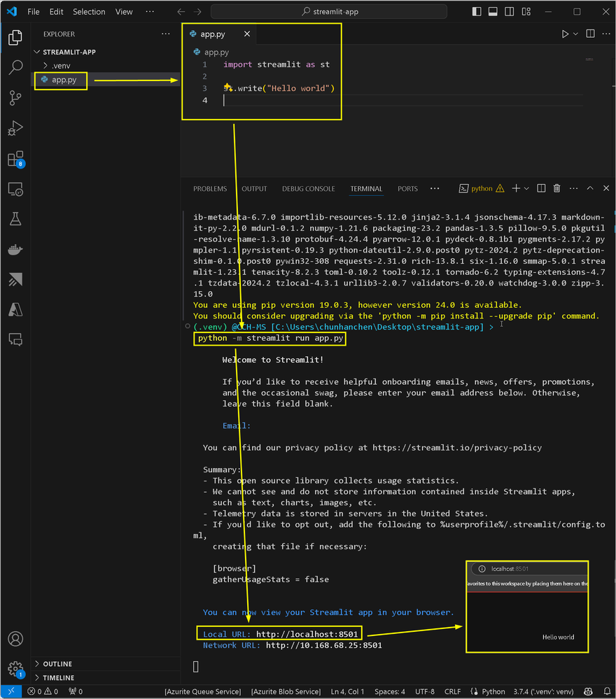Open the Extensions view
Screen dimensions: 616x699
tap(15, 159)
